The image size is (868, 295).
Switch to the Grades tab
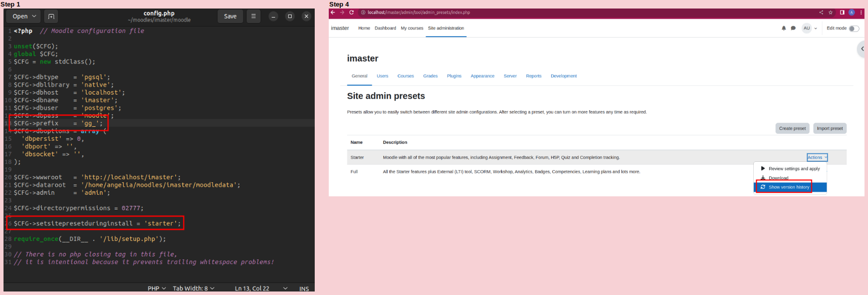click(430, 76)
